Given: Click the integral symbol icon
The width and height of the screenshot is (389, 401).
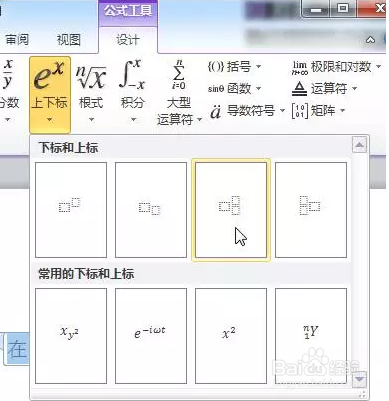Looking at the screenshot, I should (x=132, y=75).
